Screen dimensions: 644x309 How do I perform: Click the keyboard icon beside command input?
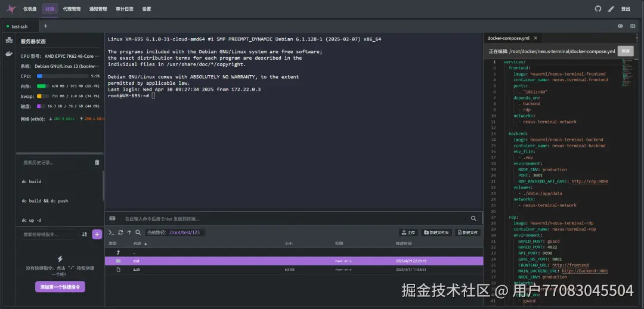[x=112, y=218]
